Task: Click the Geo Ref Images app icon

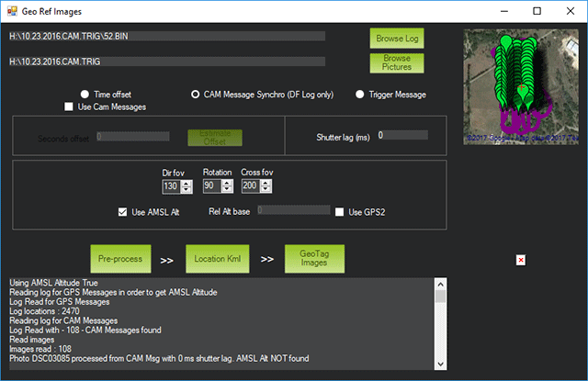Action: 11,10
